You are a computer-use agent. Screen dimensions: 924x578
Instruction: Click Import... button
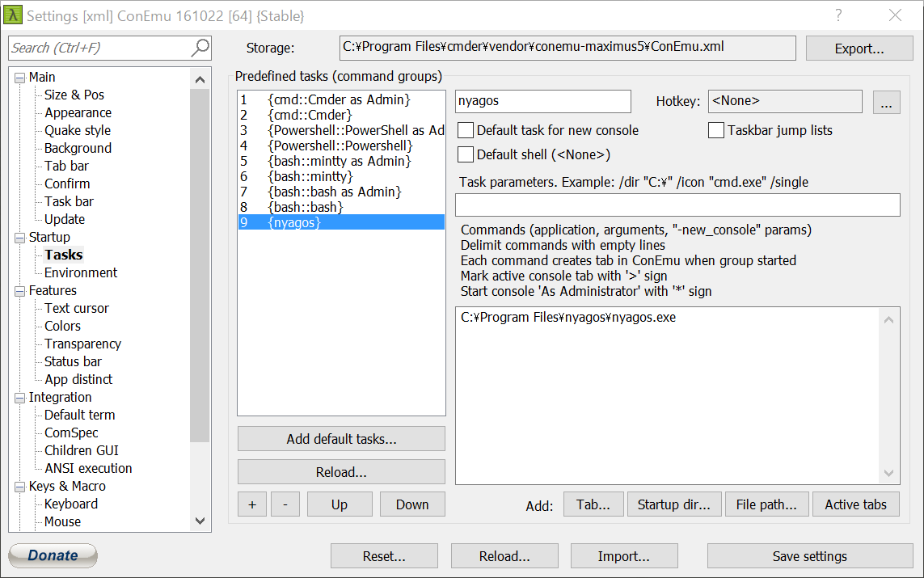tap(624, 555)
